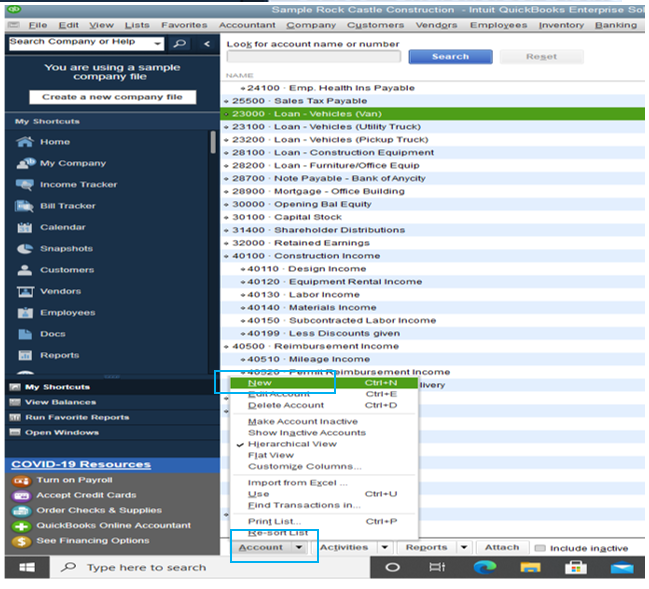649x589 pixels.
Task: Select 25500 Sales Tax Payable row
Action: 433,101
